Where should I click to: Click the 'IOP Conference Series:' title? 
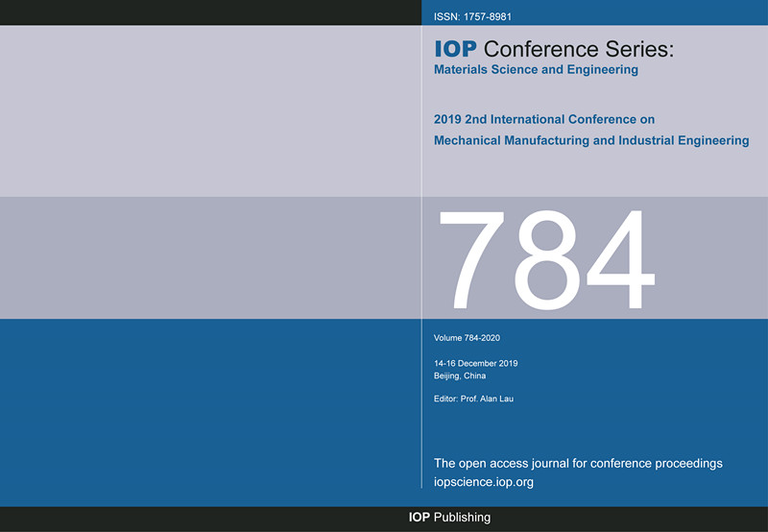(554, 49)
